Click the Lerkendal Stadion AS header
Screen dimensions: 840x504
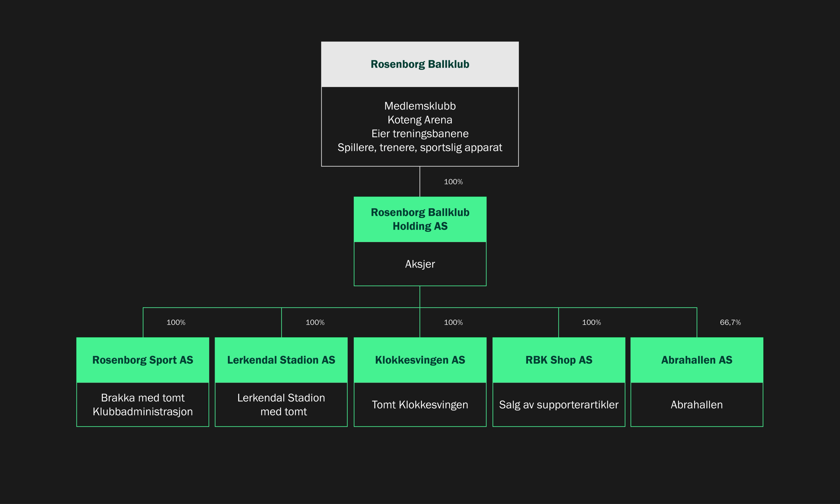tap(281, 360)
